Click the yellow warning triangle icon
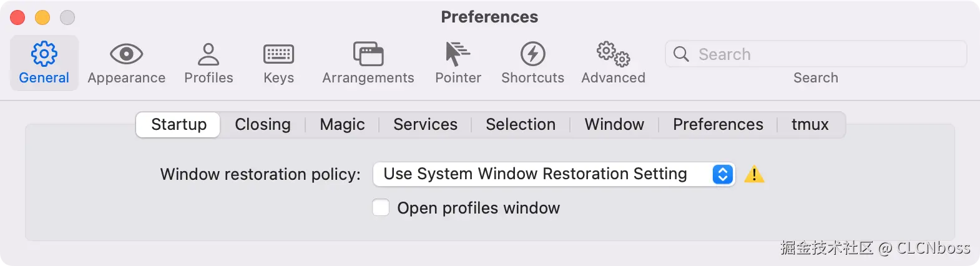Viewport: 980px width, 266px height. pyautogui.click(x=754, y=174)
